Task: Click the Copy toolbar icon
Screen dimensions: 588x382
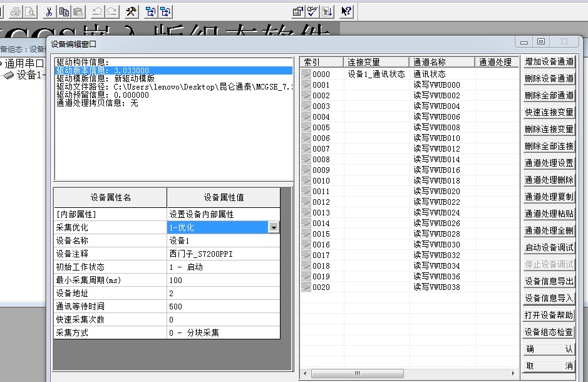Action: 63,11
